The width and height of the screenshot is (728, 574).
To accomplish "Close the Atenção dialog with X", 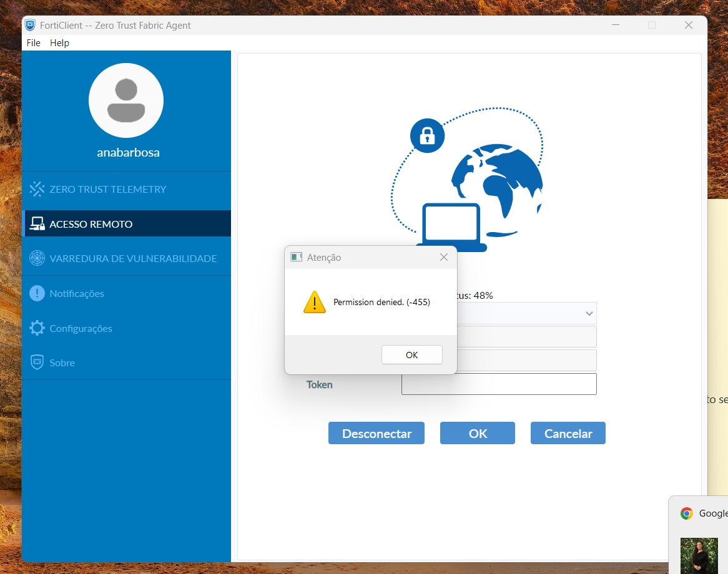I will 444,257.
